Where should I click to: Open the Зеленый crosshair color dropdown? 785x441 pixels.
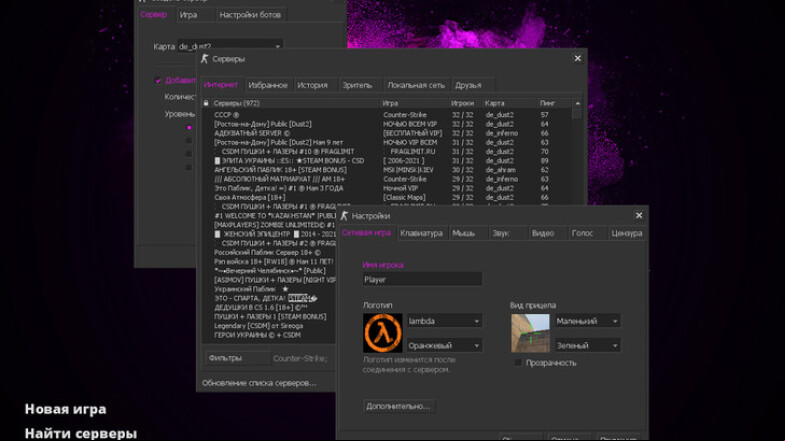click(587, 345)
